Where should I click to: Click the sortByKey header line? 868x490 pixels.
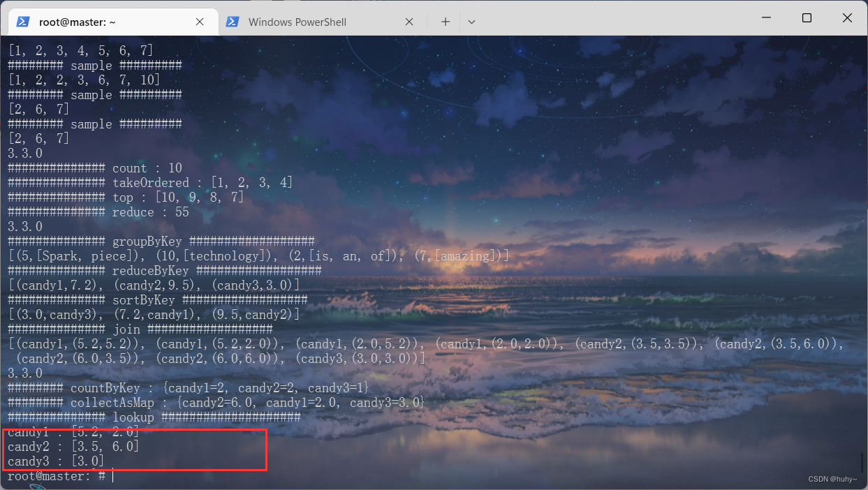[158, 300]
